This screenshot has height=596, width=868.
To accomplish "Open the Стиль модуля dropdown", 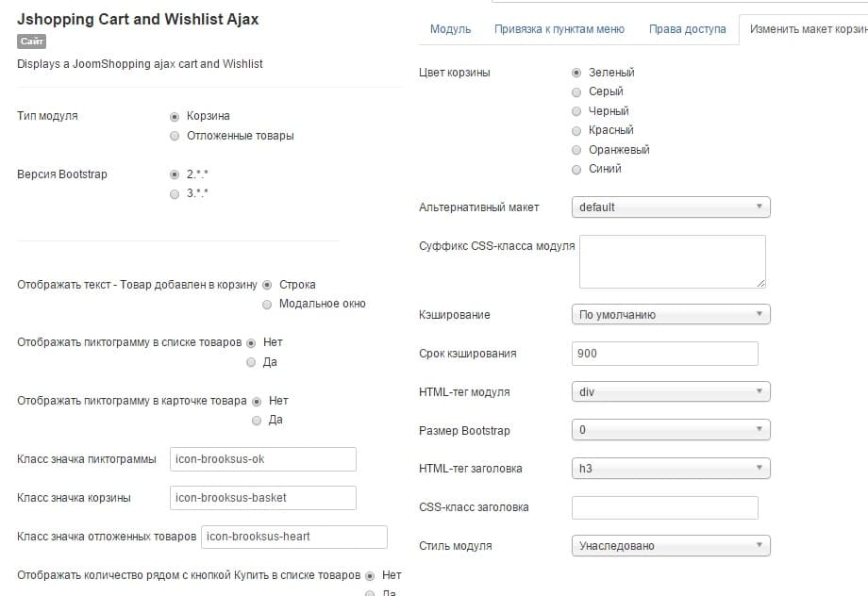I will pyautogui.click(x=671, y=546).
